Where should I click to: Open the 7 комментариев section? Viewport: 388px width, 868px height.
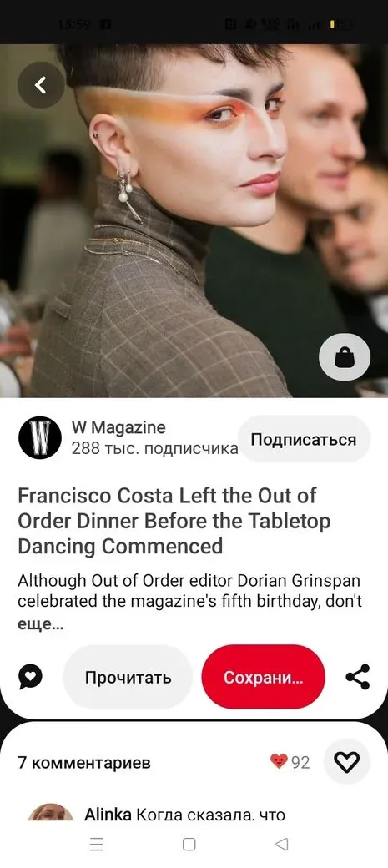84,762
